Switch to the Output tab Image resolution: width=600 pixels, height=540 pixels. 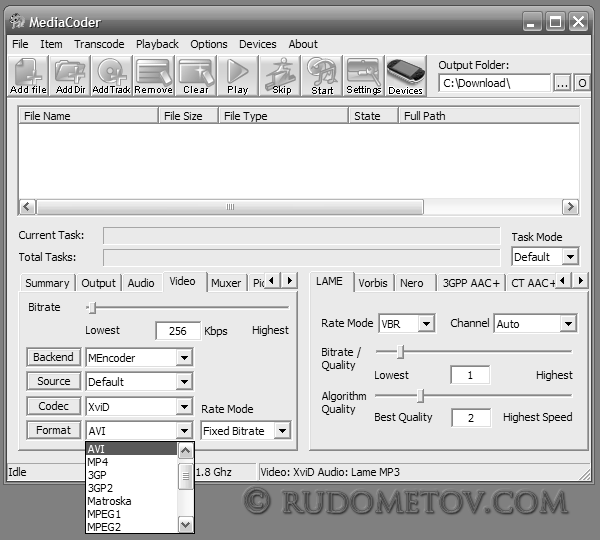tap(98, 283)
